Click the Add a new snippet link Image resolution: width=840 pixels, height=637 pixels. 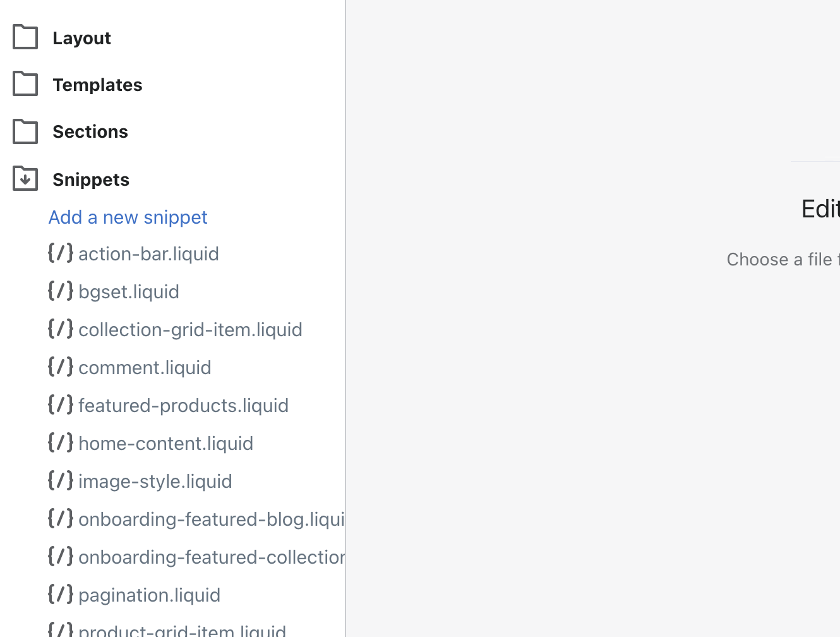coord(128,217)
